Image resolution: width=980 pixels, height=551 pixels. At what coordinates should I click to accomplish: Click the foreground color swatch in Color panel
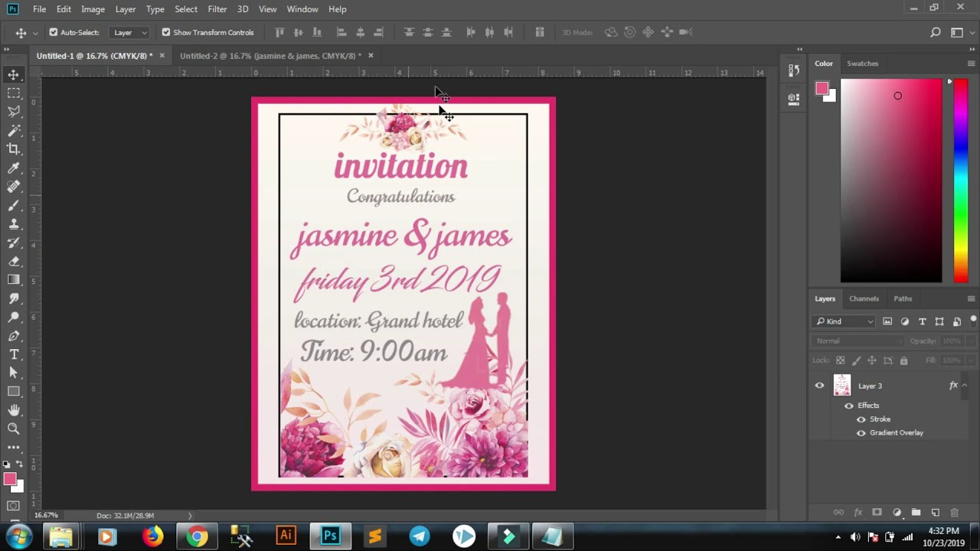click(x=822, y=88)
